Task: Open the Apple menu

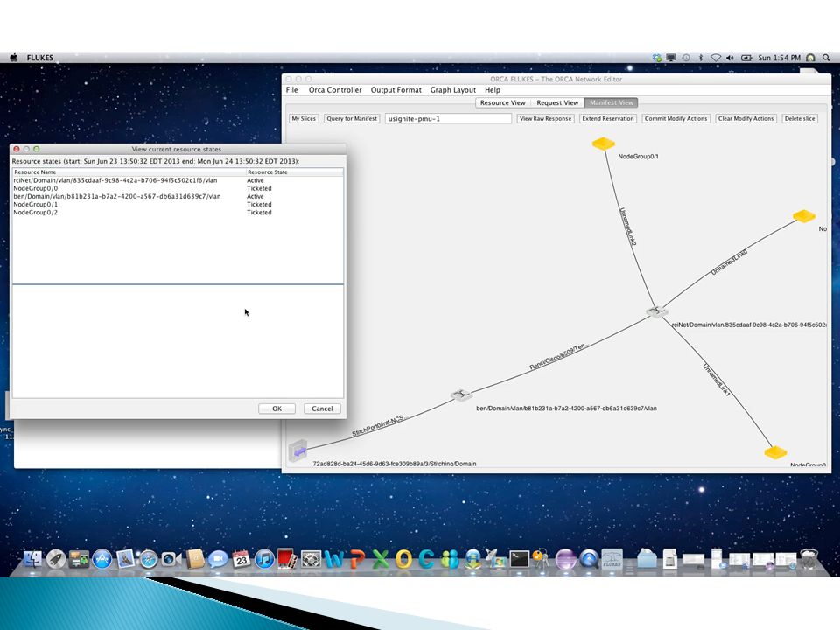Action: point(14,58)
